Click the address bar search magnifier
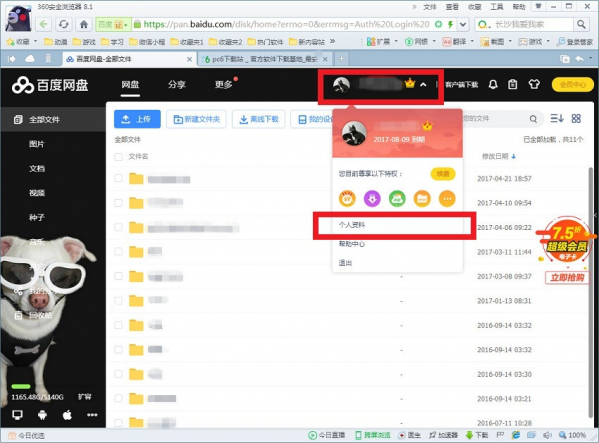 581,24
